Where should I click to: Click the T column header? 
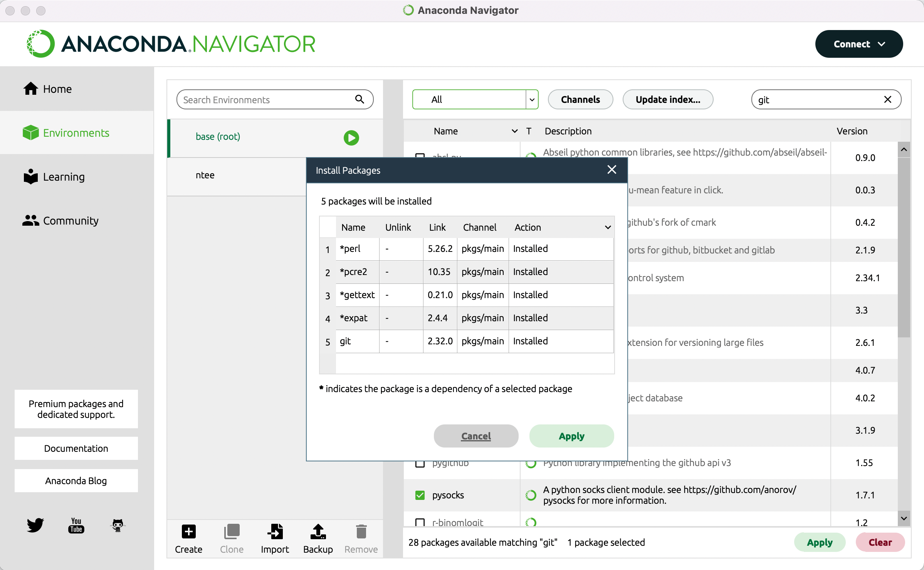[x=529, y=131]
